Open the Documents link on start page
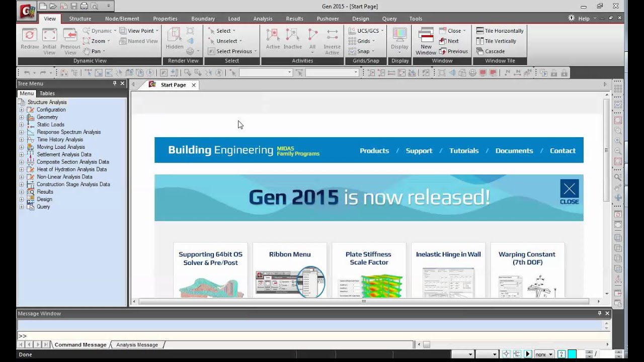 [514, 151]
